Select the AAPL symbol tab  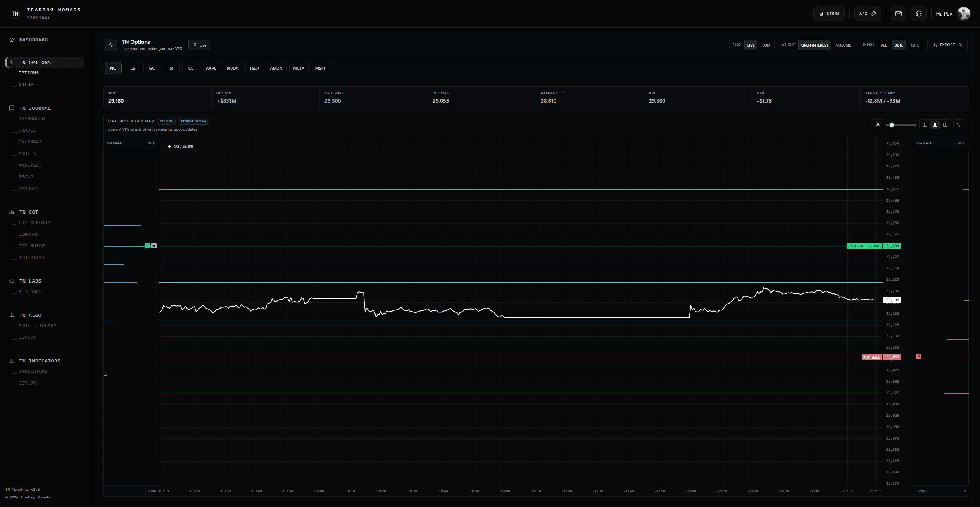tap(211, 68)
